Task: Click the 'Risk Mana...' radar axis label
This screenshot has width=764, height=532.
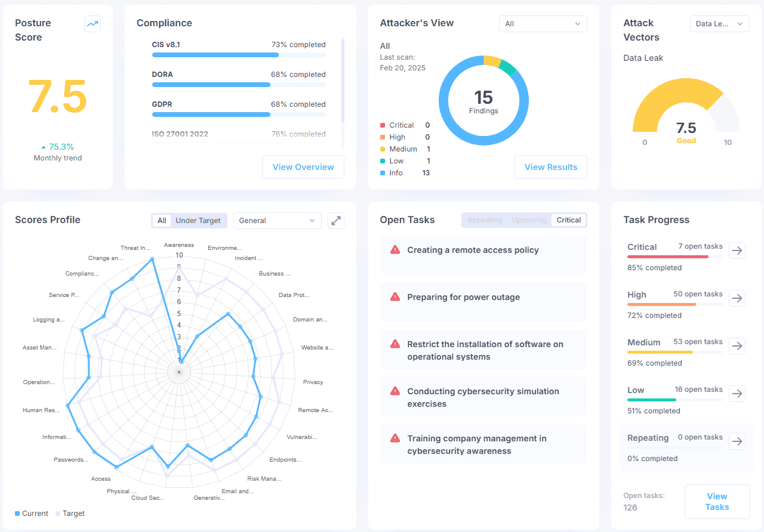Action: [x=264, y=479]
